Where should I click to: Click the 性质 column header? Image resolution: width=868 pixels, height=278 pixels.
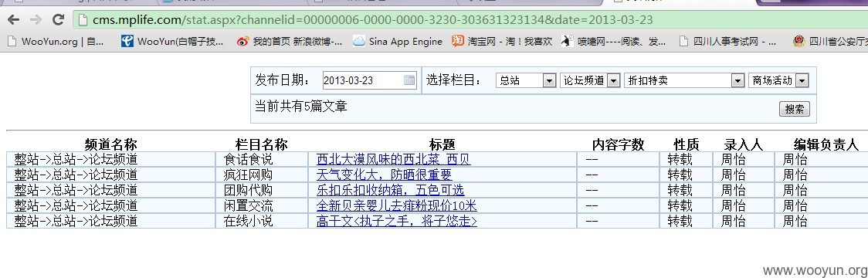point(687,144)
